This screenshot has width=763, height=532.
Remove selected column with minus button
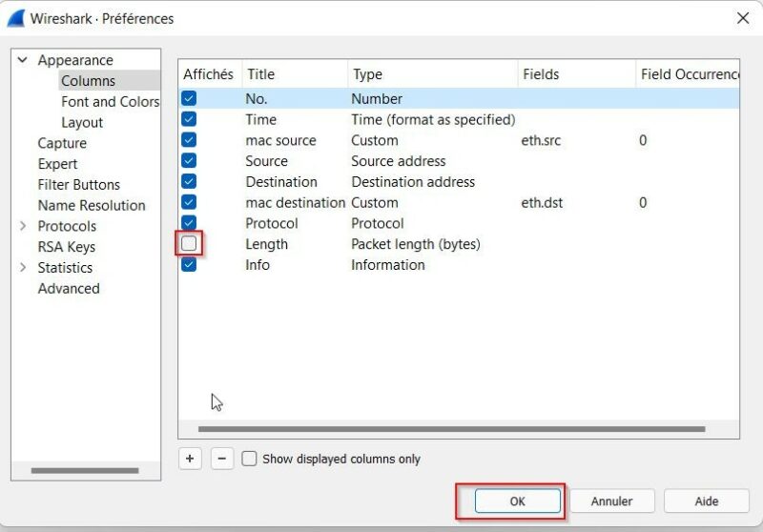(x=222, y=459)
